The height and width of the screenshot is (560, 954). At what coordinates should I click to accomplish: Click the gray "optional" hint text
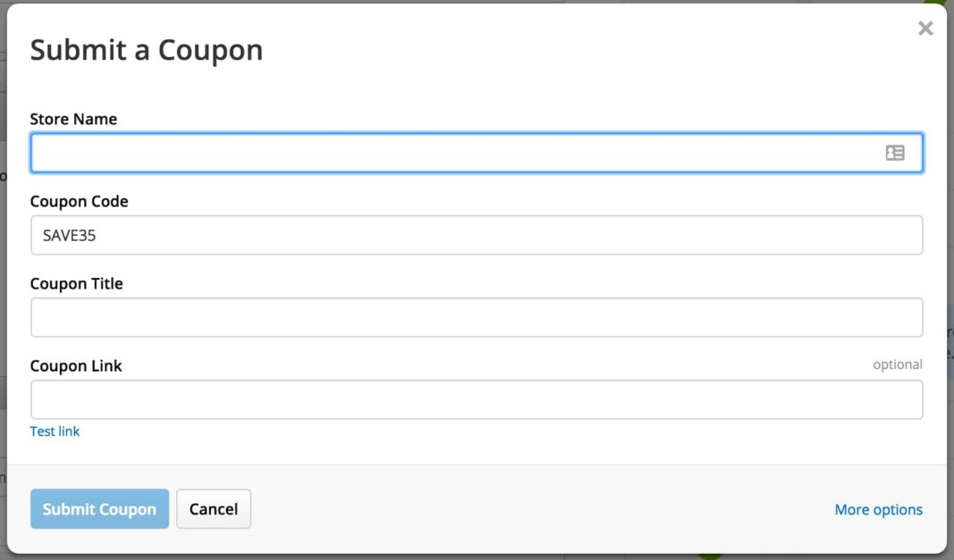point(897,364)
